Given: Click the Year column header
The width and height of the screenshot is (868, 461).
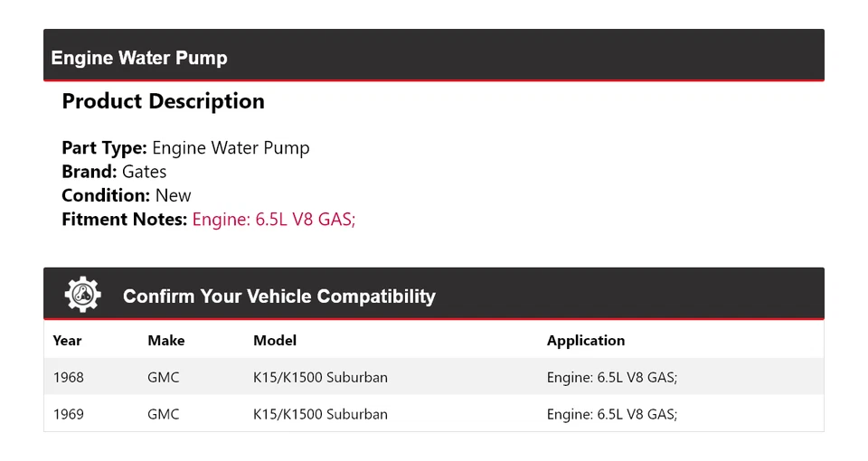Looking at the screenshot, I should tap(67, 341).
